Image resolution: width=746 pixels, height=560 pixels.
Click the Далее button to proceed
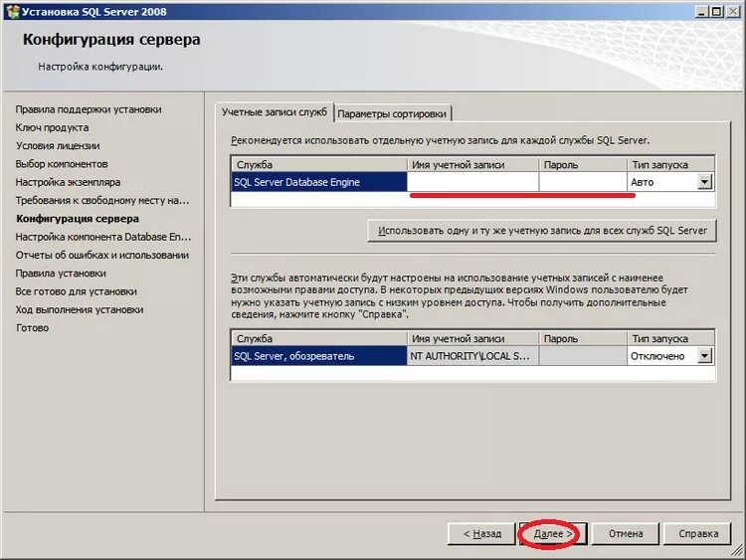click(553, 534)
